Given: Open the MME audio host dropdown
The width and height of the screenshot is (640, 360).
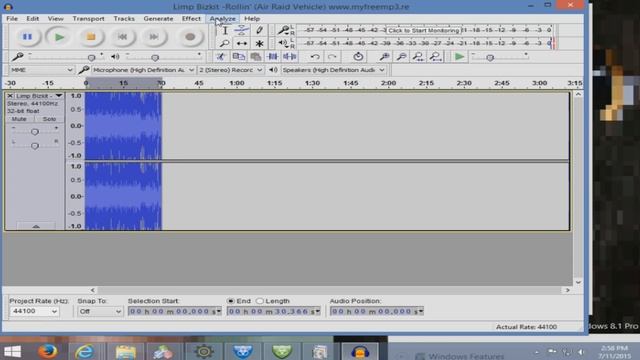Looking at the screenshot, I should point(41,70).
